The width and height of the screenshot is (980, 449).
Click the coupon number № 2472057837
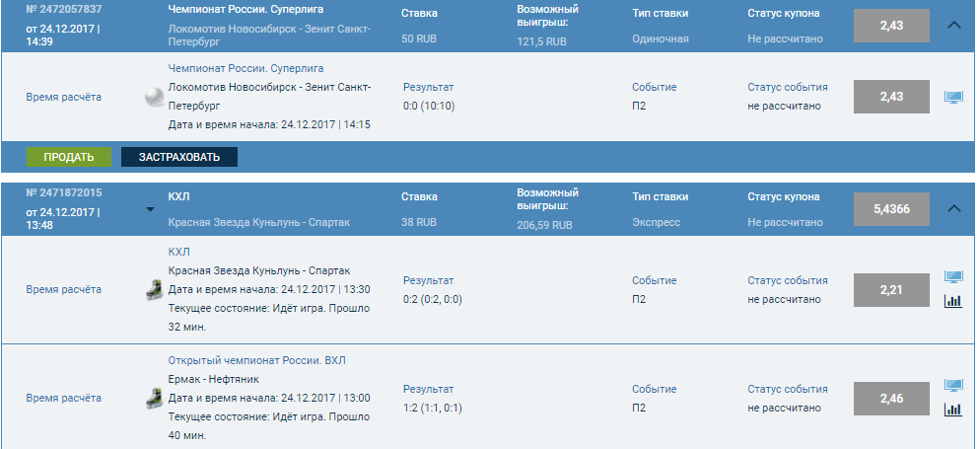tap(64, 10)
